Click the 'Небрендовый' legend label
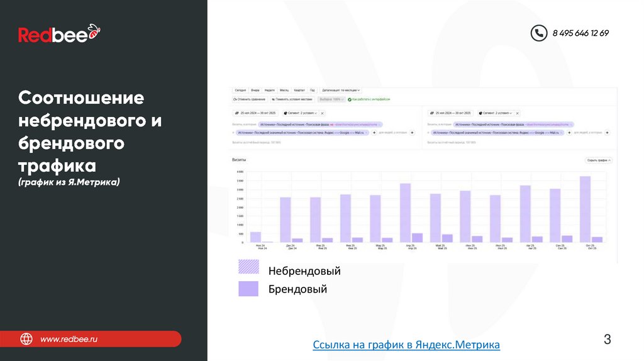644x361 pixels. [304, 271]
